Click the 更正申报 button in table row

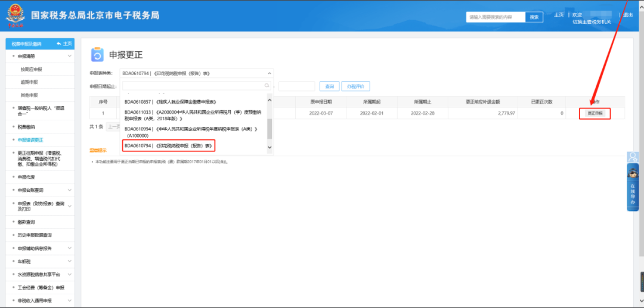(x=595, y=113)
